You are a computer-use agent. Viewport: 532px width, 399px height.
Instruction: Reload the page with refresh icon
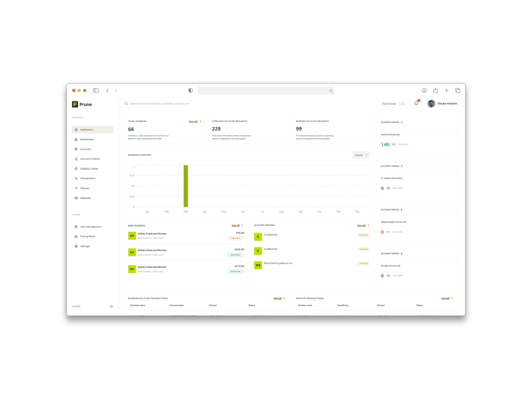(331, 91)
